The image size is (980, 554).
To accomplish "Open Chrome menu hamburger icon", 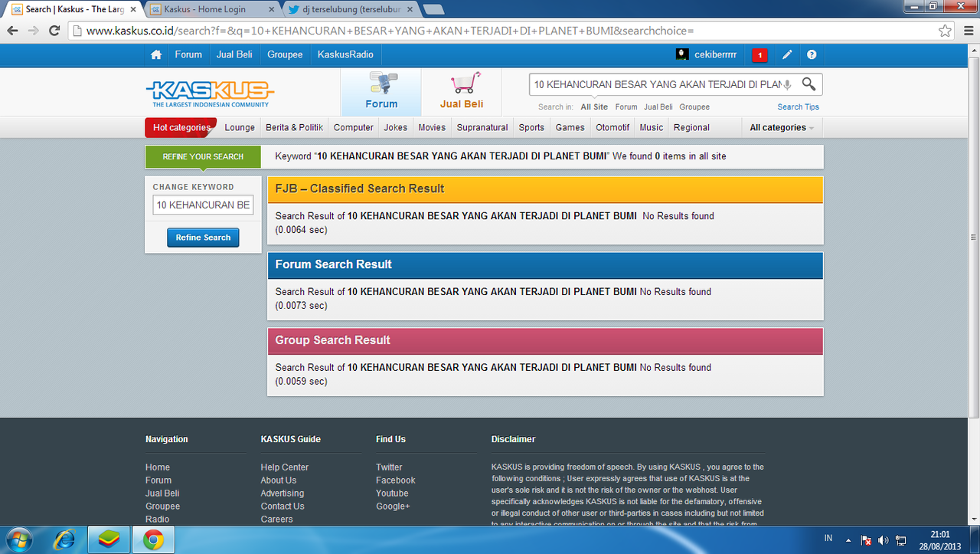I will [967, 31].
